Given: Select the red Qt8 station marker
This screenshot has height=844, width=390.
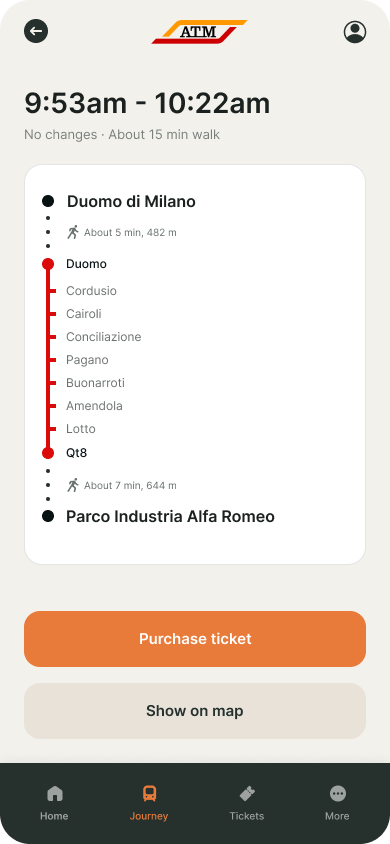Looking at the screenshot, I should (x=48, y=453).
